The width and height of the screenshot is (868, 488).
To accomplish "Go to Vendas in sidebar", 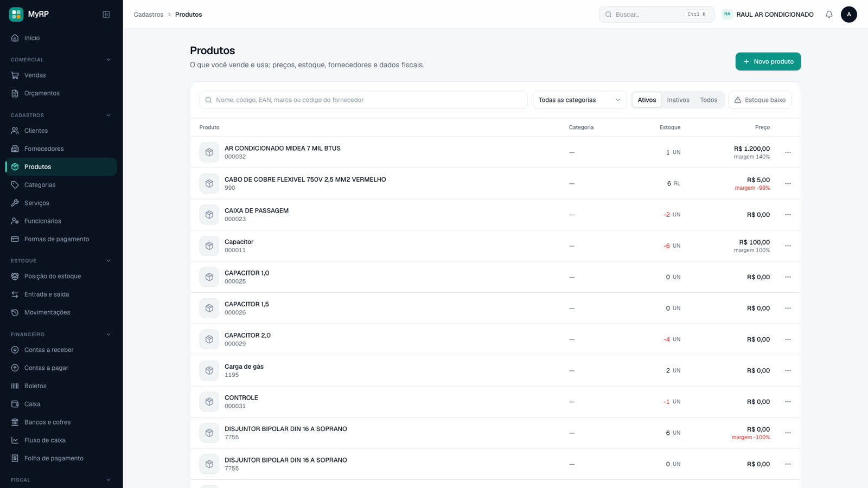I will click(x=61, y=75).
